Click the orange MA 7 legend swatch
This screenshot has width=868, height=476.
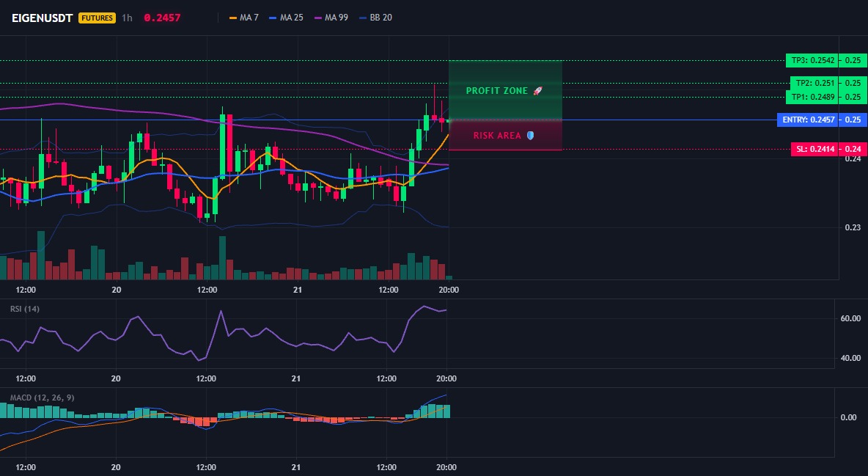(233, 18)
